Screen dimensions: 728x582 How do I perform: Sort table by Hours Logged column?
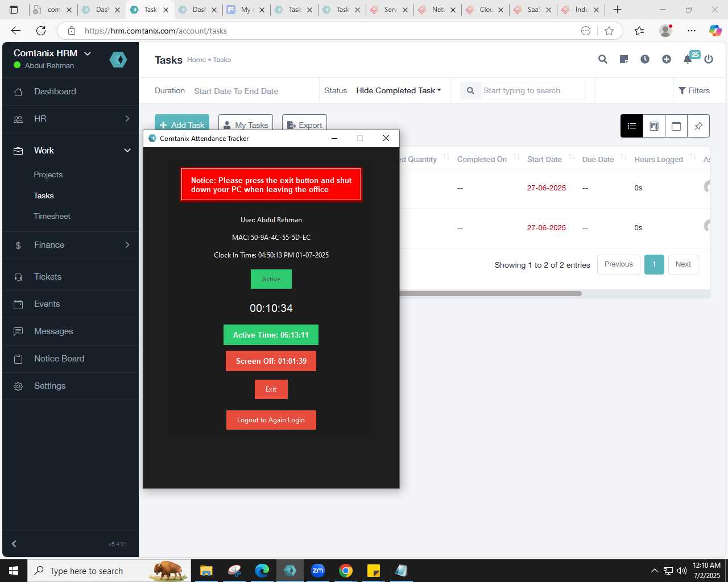click(693, 157)
